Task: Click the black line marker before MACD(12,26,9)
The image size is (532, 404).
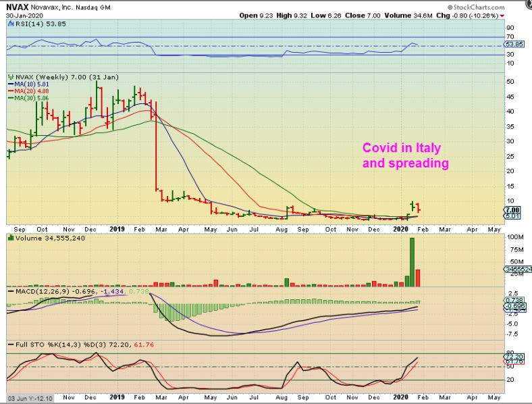Action: pyautogui.click(x=11, y=292)
